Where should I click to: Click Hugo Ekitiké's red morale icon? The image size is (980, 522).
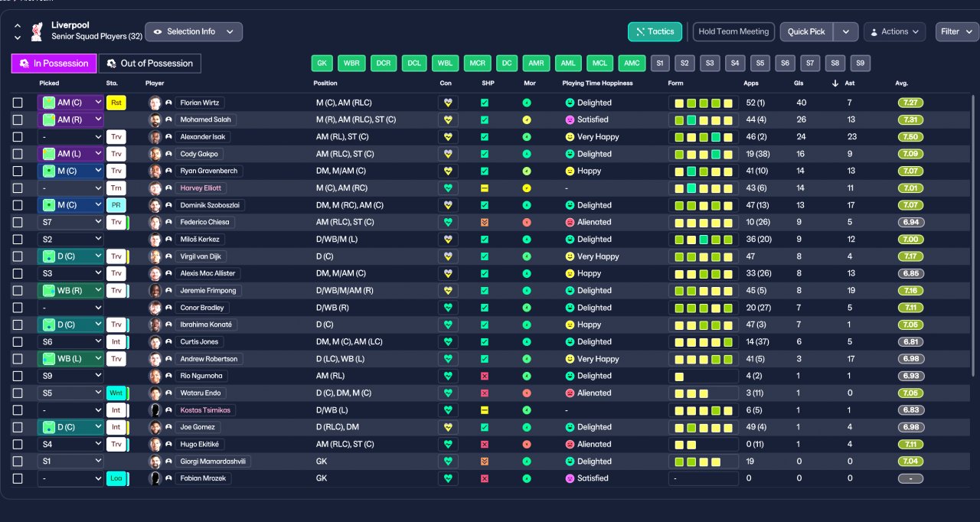[x=527, y=444]
